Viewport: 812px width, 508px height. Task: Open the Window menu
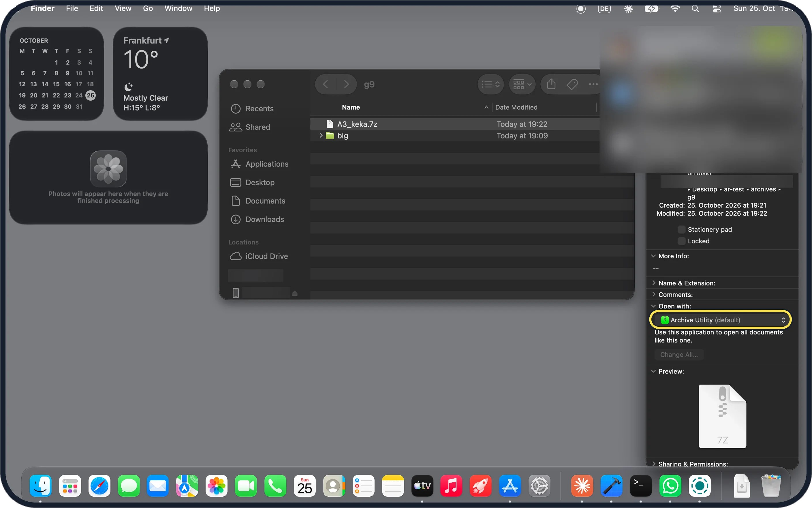178,8
